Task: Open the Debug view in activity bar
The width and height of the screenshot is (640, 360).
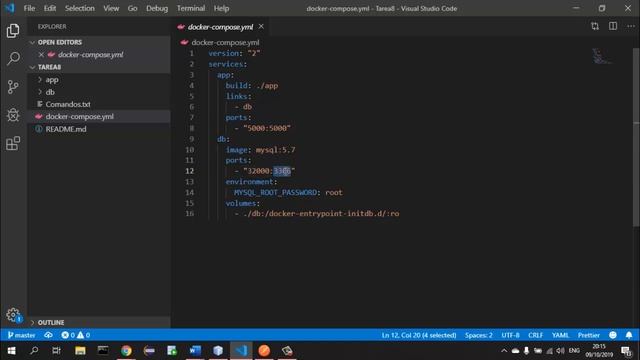Action: click(x=13, y=115)
